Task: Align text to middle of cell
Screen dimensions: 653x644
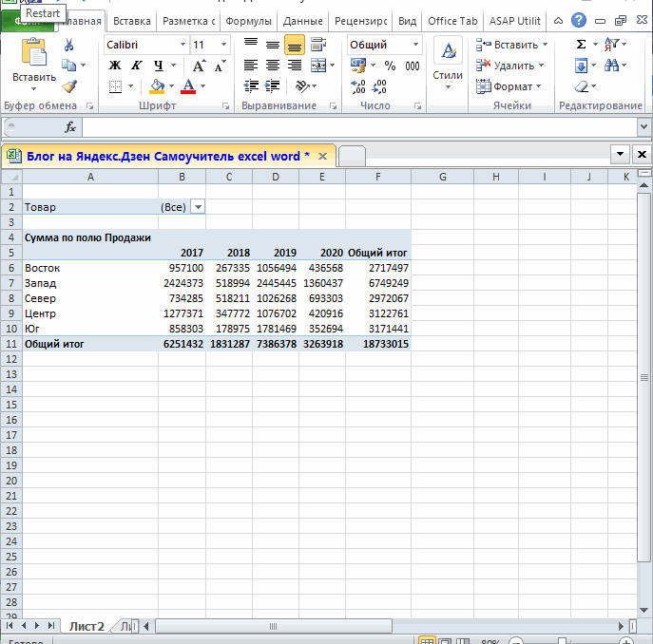Action: (273, 44)
